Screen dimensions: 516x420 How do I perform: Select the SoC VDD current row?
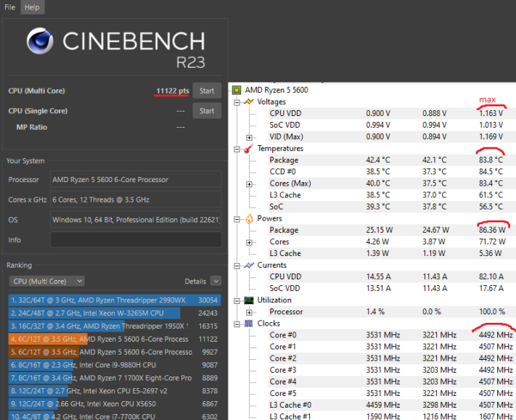click(x=392, y=288)
